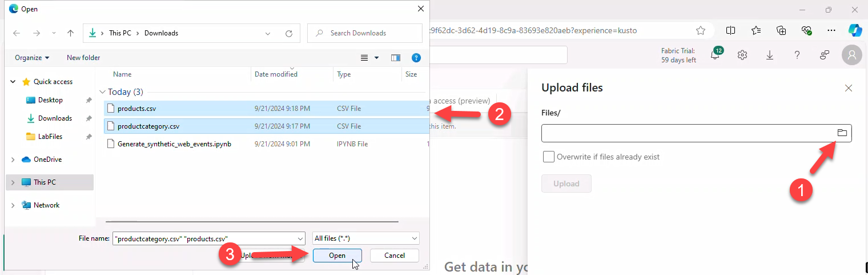
Task: Open the Organize menu
Action: (32, 58)
